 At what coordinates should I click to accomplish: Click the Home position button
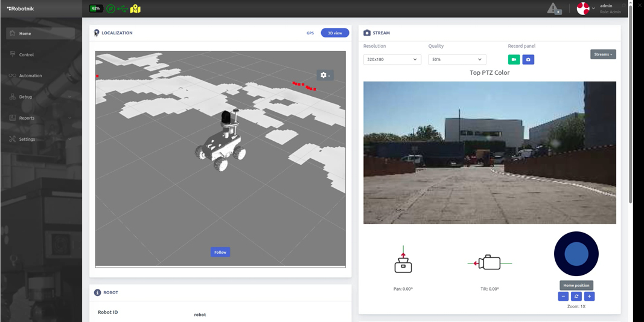tap(576, 285)
